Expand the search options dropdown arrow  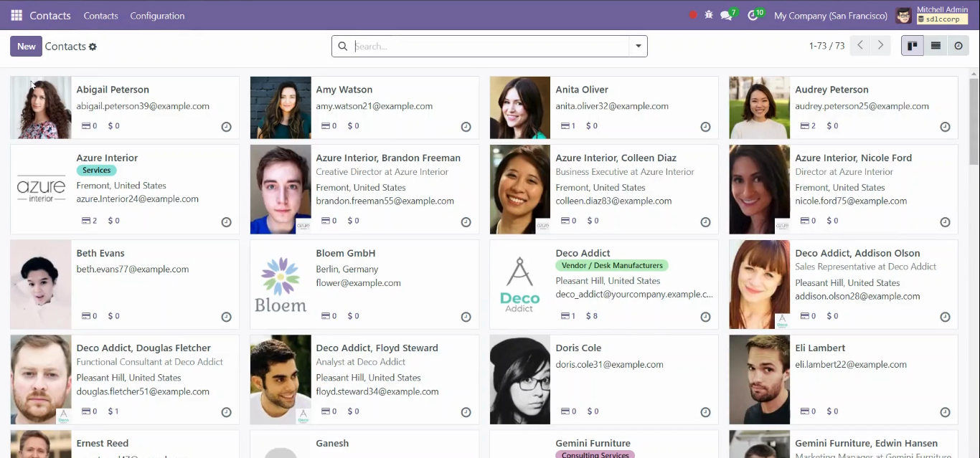pyautogui.click(x=639, y=46)
